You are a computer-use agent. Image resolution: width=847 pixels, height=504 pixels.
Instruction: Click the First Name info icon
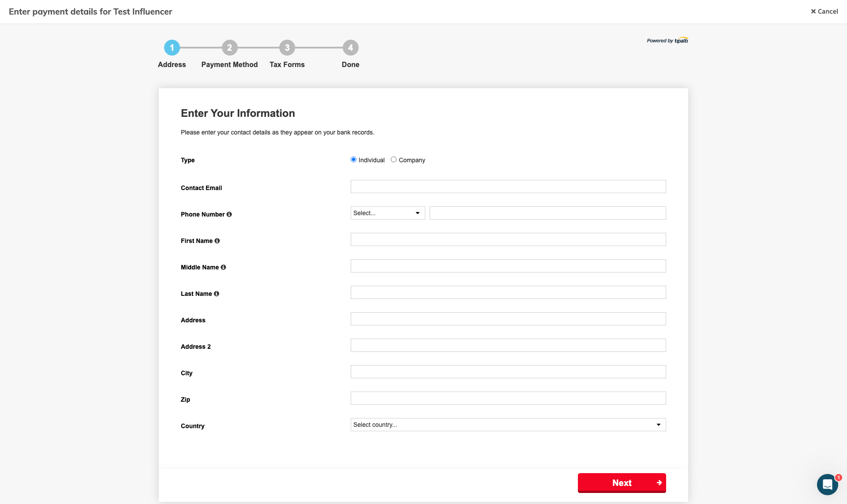pos(217,241)
